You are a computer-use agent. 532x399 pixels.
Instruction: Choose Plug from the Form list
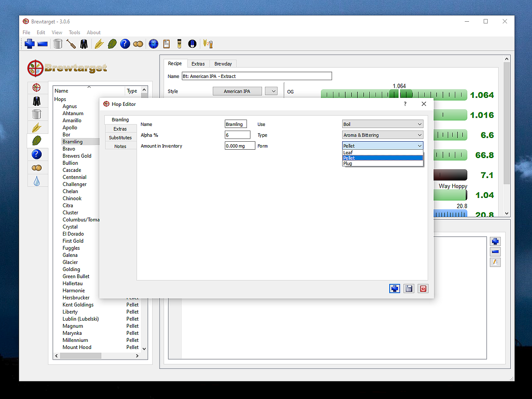(x=383, y=163)
